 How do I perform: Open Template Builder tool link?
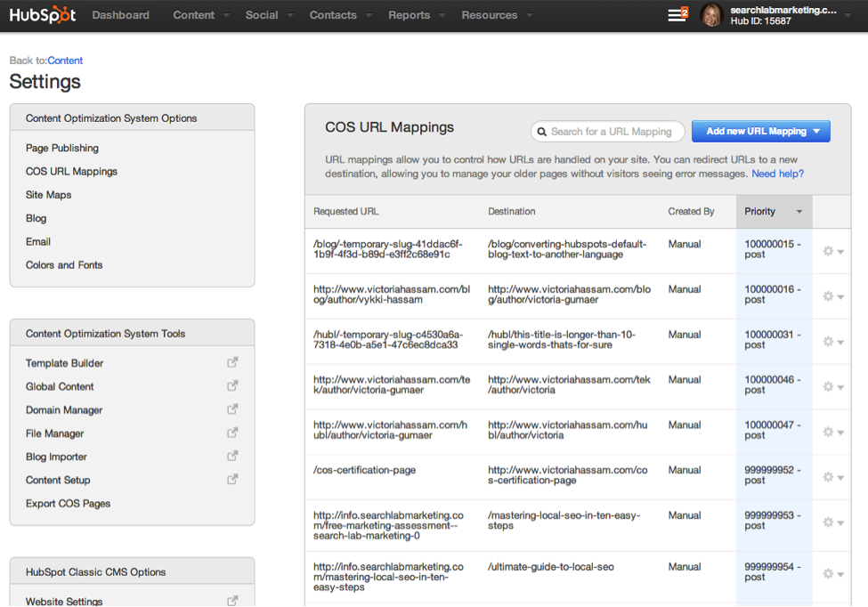click(x=64, y=363)
